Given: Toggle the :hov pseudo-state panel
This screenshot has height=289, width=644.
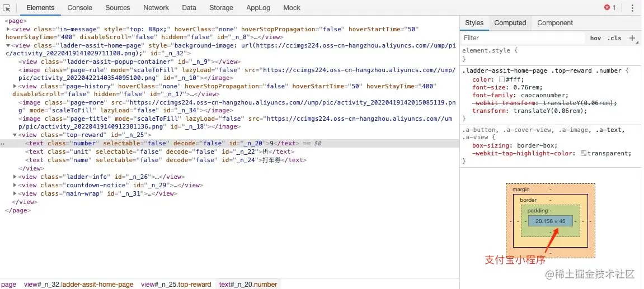Looking at the screenshot, I should (x=595, y=38).
